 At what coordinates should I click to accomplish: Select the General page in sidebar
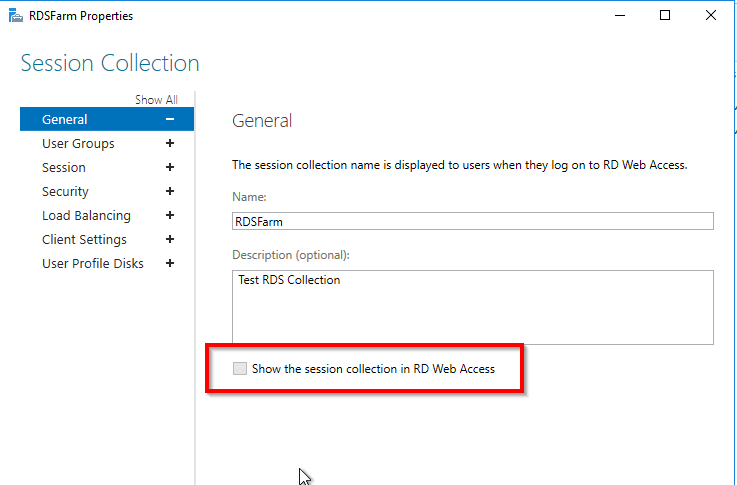pos(107,119)
